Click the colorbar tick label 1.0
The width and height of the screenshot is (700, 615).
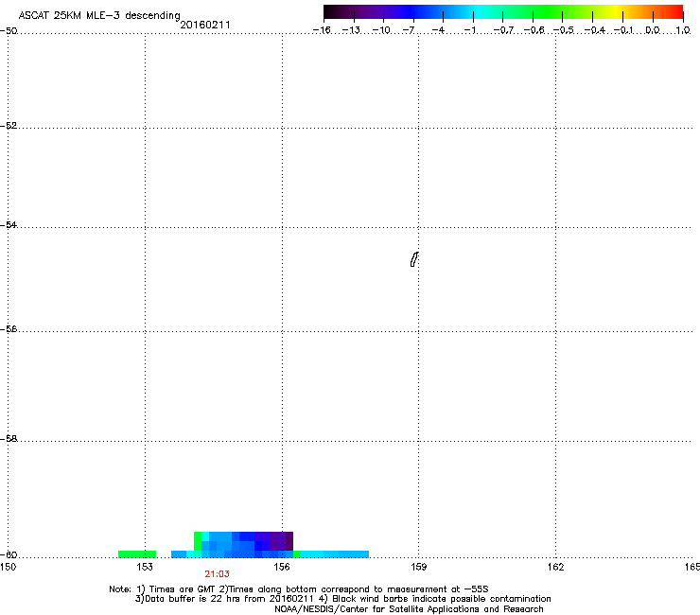pyautogui.click(x=683, y=30)
